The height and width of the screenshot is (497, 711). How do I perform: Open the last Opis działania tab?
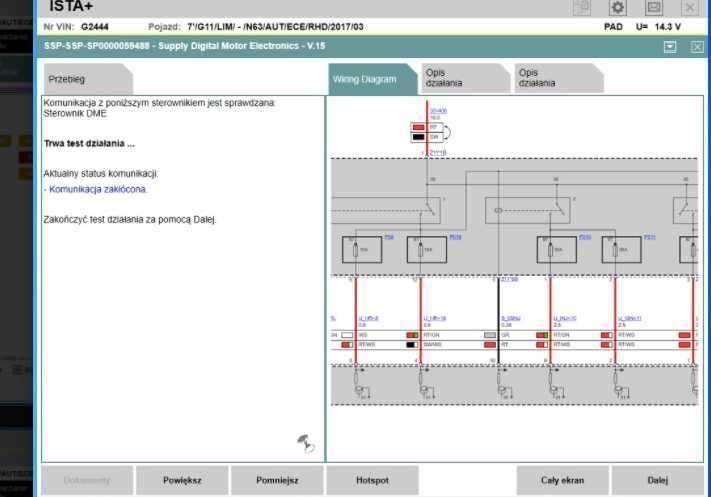558,78
